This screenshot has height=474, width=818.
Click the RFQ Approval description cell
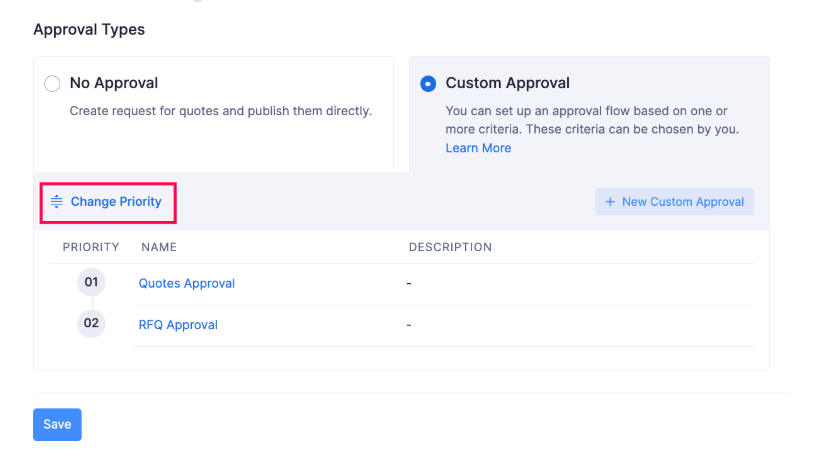[x=409, y=324]
